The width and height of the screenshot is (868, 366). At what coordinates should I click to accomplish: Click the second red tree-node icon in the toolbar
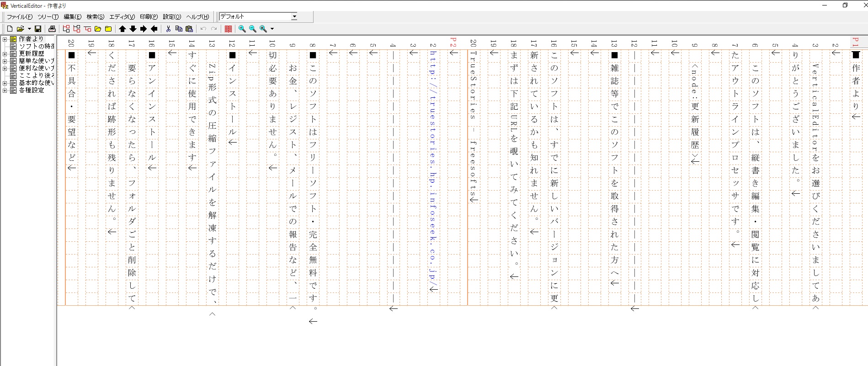point(77,29)
